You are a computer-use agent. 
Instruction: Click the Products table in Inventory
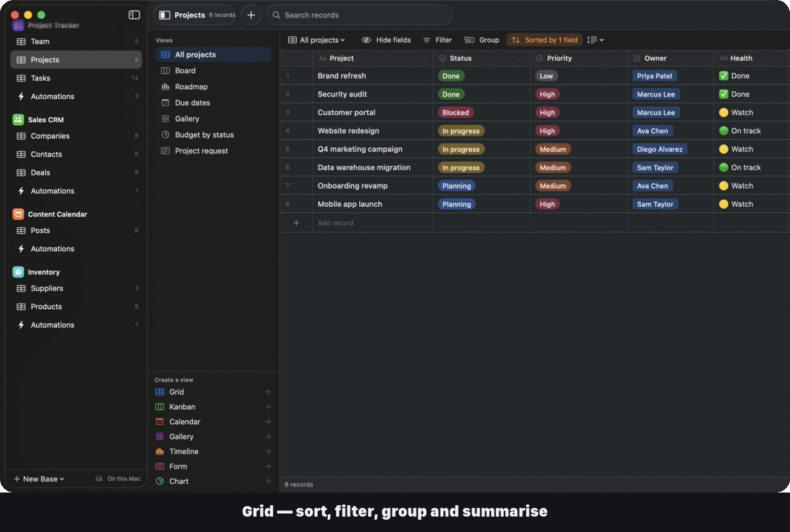click(76, 306)
